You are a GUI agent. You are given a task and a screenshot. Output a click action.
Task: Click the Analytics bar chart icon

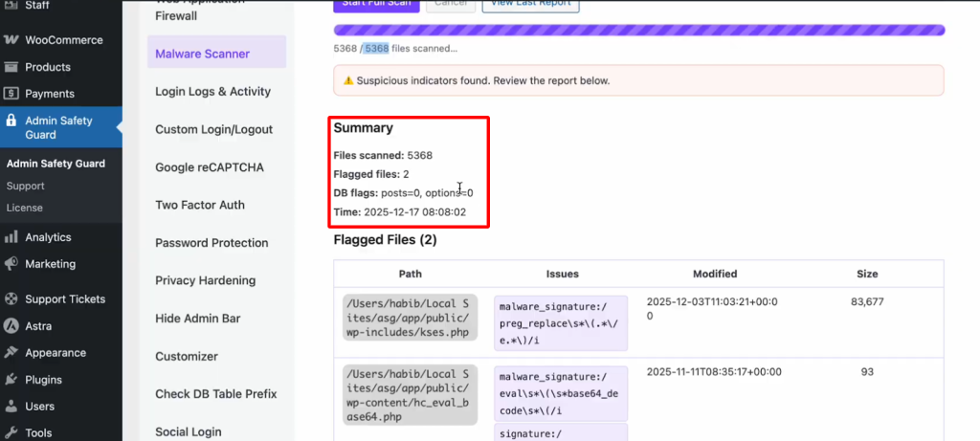point(11,237)
